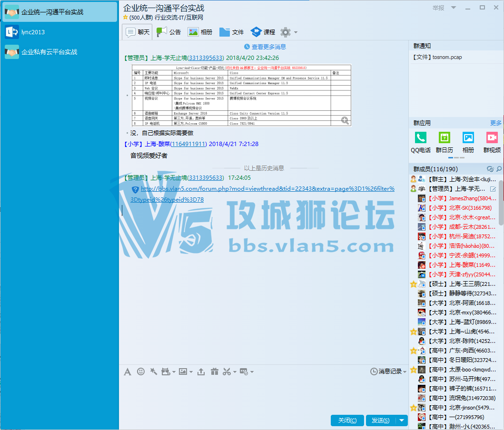The height and width of the screenshot is (430, 504).
Task: Expand the cat sticker dropdown arrow
Action: tap(174, 372)
